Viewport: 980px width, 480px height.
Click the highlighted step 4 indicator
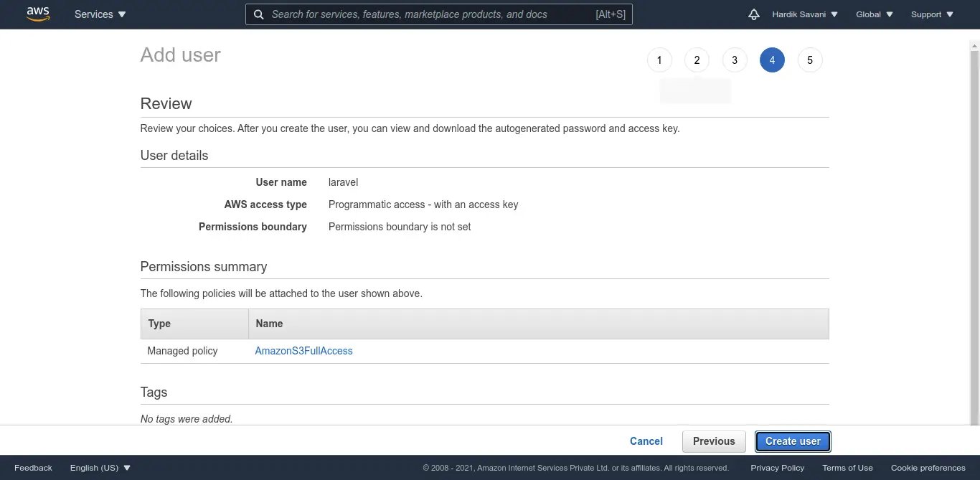772,60
